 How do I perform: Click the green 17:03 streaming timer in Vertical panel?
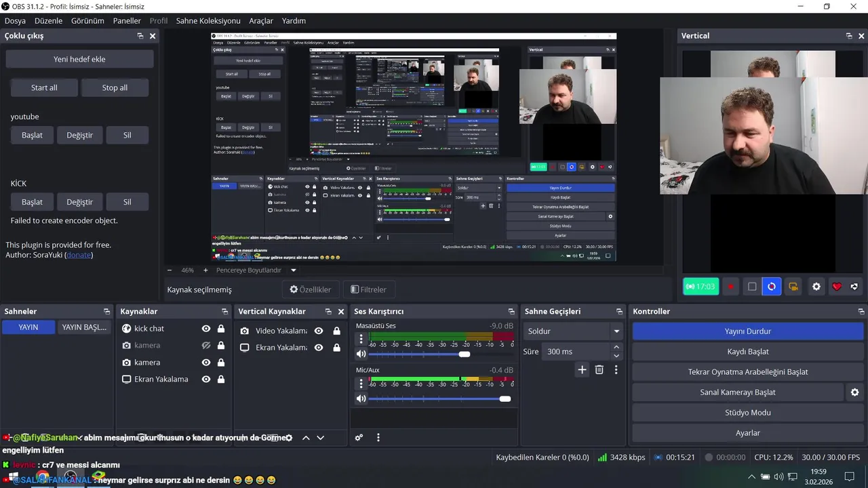pyautogui.click(x=701, y=287)
